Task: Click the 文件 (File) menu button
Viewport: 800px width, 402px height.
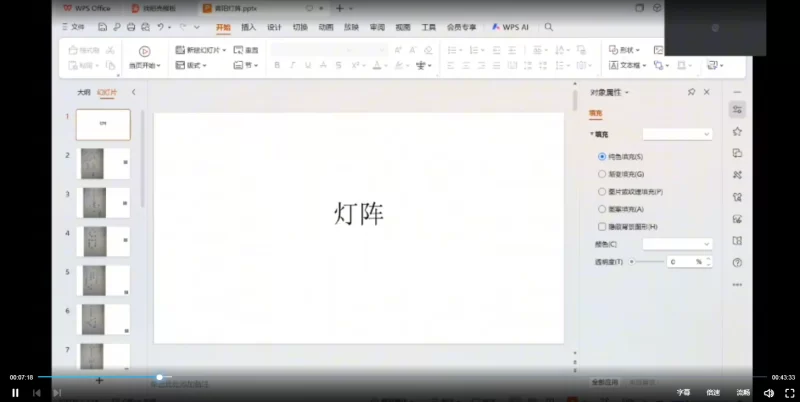Action: click(74, 27)
